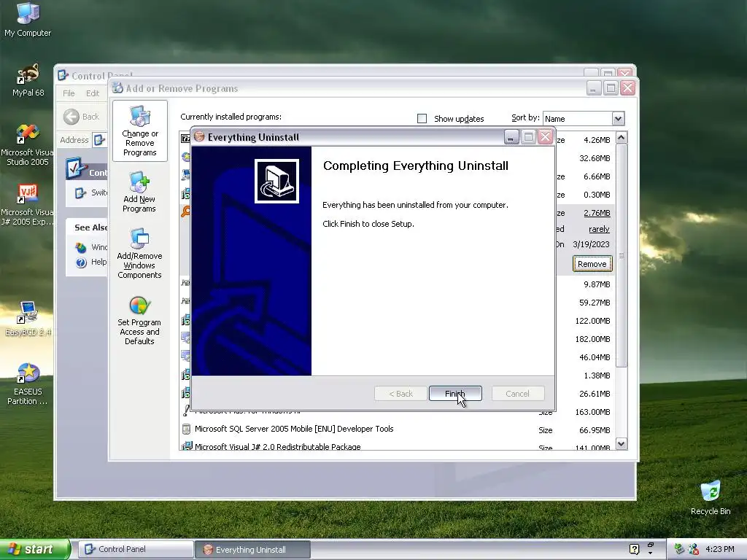Click Finish to close the uninstall wizard
The width and height of the screenshot is (747, 560).
click(455, 393)
